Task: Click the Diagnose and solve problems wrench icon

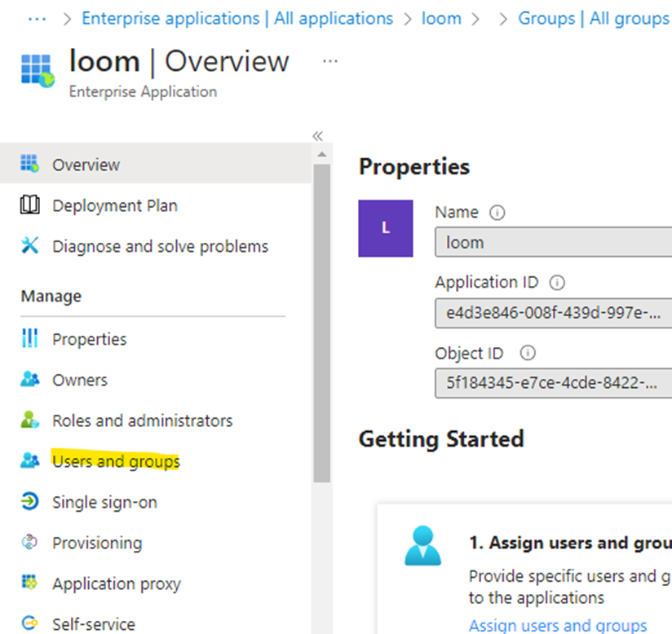Action: coord(30,245)
